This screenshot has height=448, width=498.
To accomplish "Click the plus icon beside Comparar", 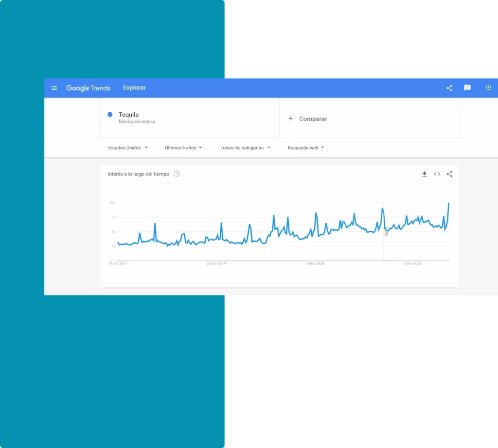I will (x=291, y=119).
